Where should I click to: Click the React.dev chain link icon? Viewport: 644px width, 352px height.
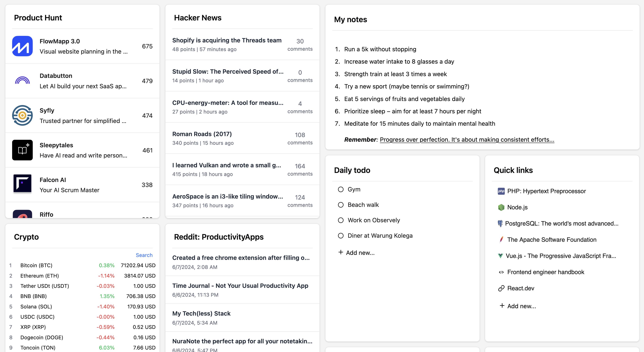click(501, 288)
